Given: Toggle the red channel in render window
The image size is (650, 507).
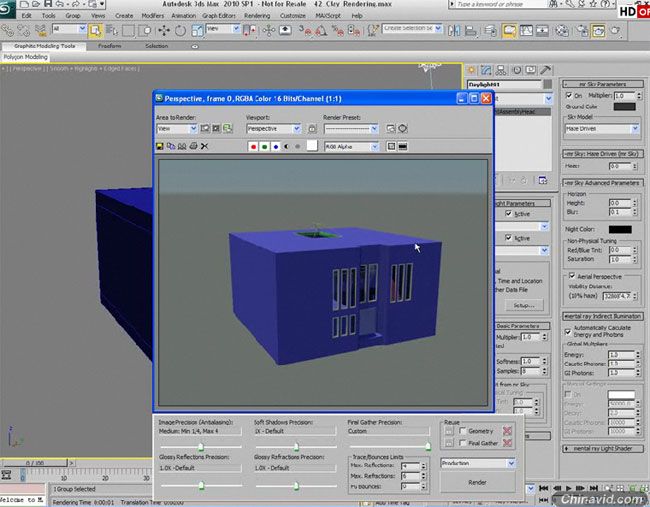Looking at the screenshot, I should (253, 147).
